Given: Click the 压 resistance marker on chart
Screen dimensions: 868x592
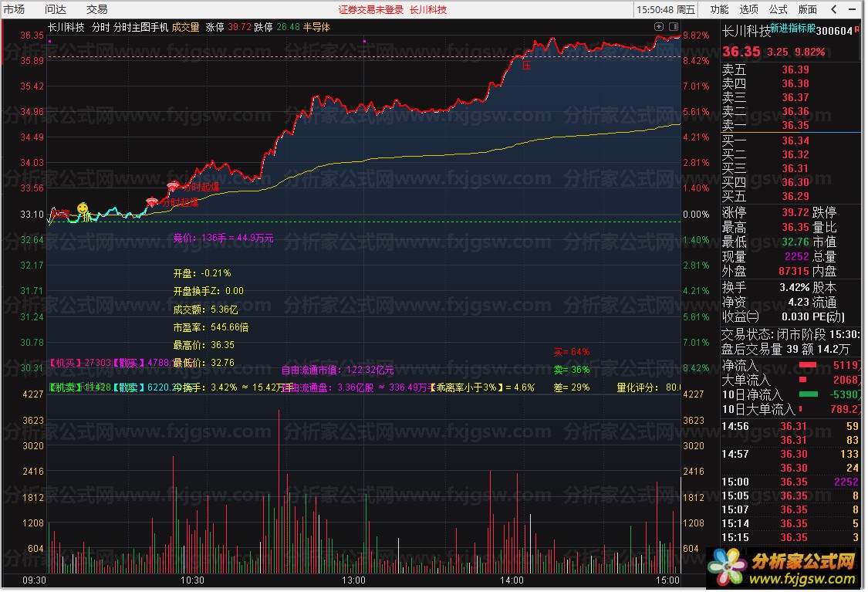Looking at the screenshot, I should 526,66.
